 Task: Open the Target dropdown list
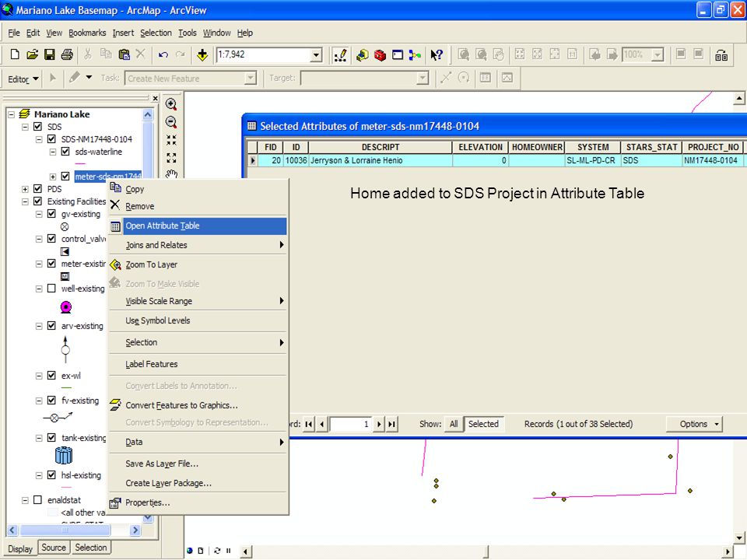click(422, 78)
